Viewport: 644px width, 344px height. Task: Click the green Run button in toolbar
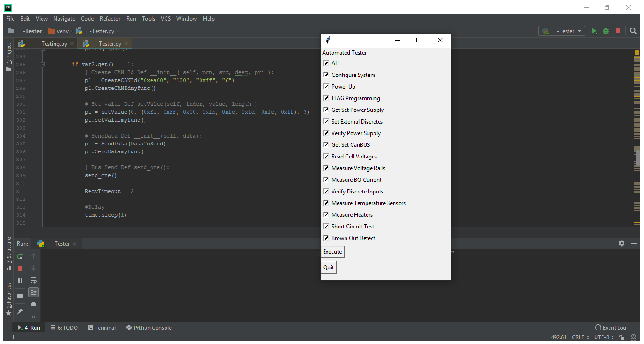pos(594,31)
